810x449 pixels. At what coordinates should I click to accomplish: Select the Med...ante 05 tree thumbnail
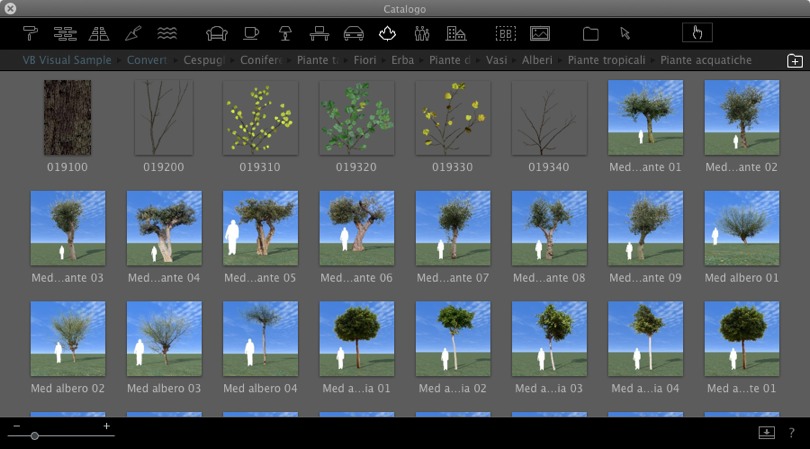click(x=260, y=228)
